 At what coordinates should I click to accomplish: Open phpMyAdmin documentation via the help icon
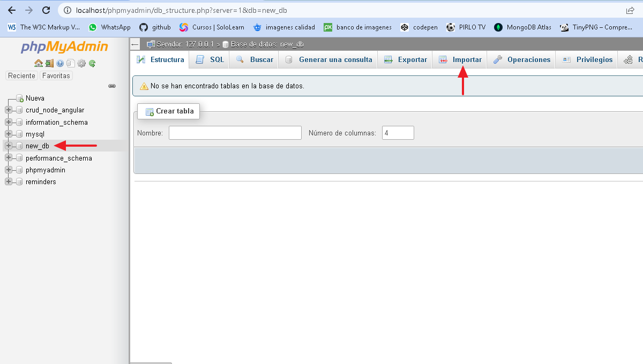click(60, 63)
